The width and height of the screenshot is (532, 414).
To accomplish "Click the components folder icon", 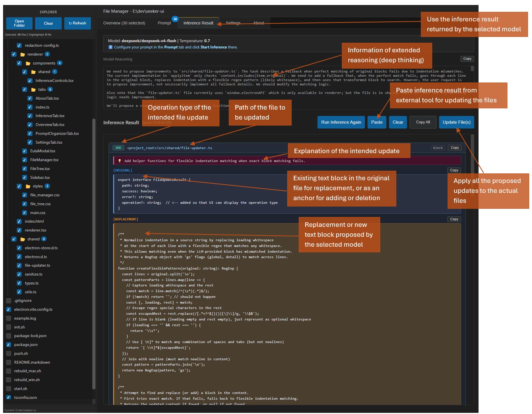I will pos(28,63).
